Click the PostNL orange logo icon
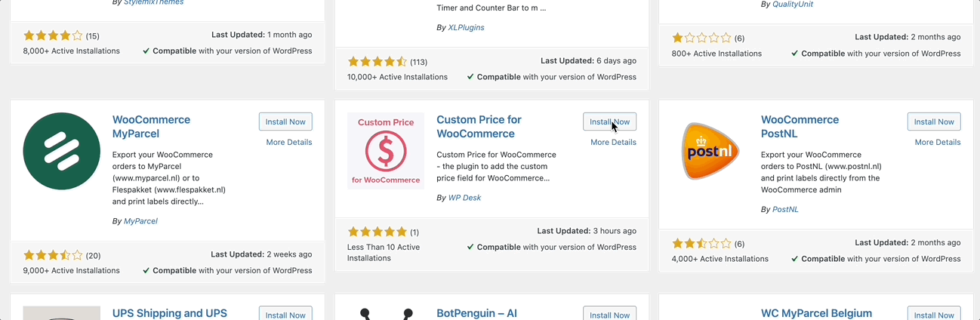The height and width of the screenshot is (320, 980). click(710, 151)
